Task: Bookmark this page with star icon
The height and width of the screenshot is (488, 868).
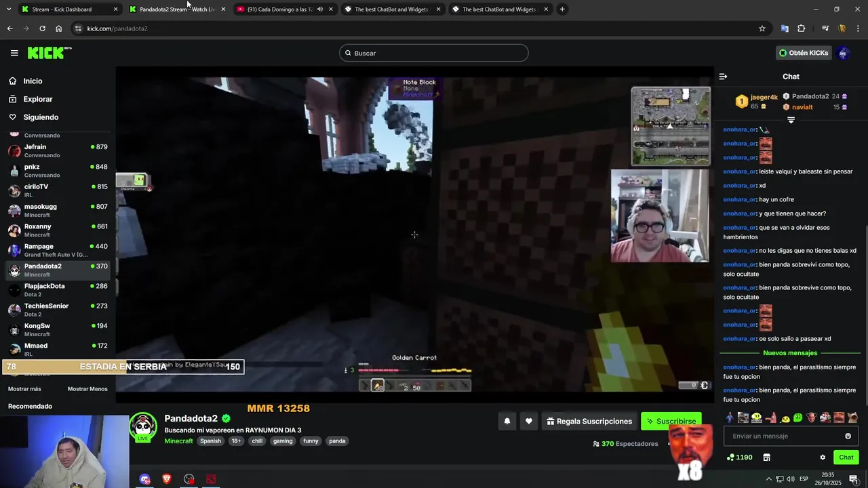Action: (x=762, y=28)
